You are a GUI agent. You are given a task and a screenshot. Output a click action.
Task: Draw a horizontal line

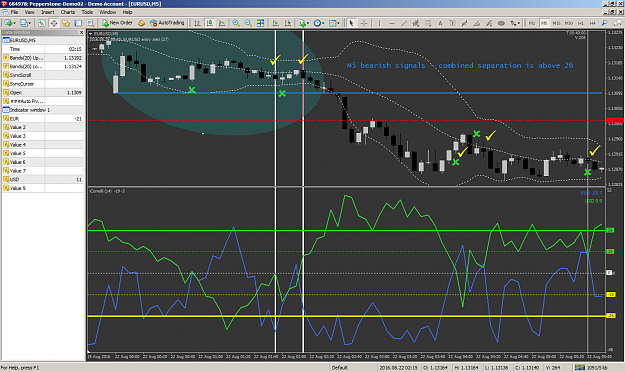(391, 23)
